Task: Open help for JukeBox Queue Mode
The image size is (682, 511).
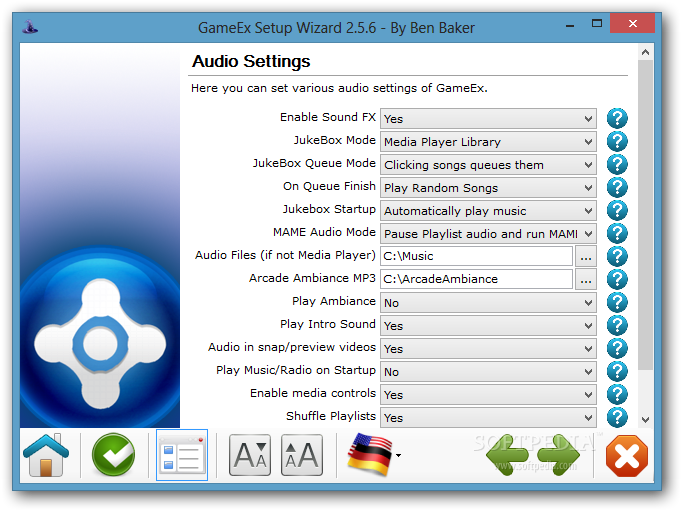Action: coord(617,164)
